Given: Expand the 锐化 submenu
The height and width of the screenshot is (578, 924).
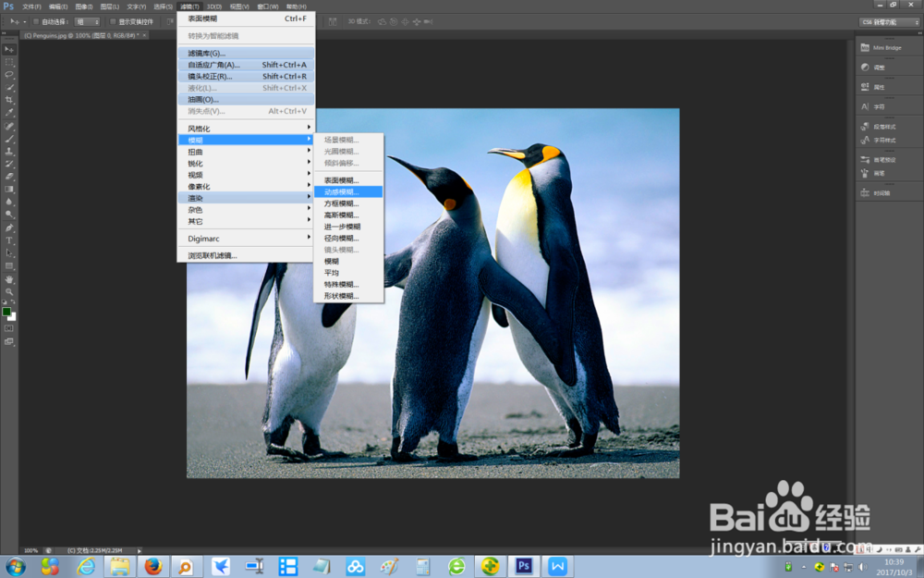Looking at the screenshot, I should (x=246, y=164).
